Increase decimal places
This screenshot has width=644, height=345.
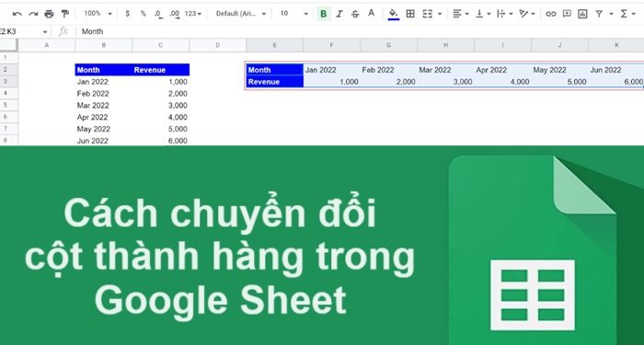point(175,14)
